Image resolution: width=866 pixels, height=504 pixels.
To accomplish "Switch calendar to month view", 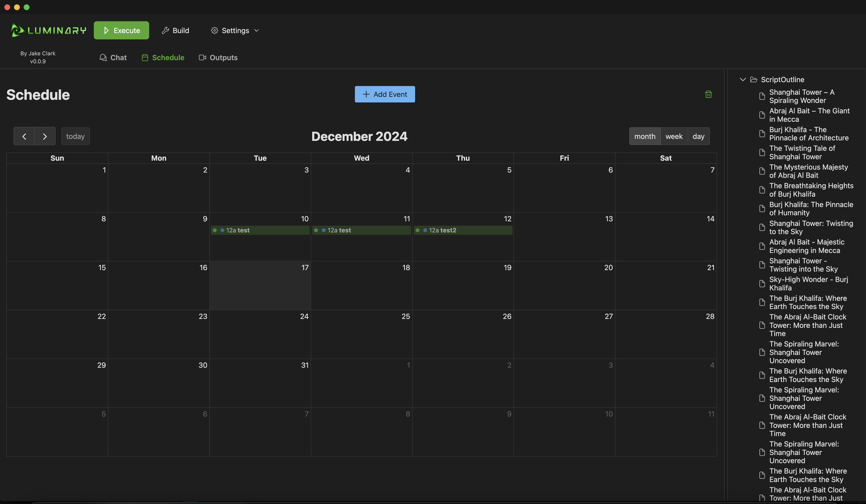I will pos(645,136).
